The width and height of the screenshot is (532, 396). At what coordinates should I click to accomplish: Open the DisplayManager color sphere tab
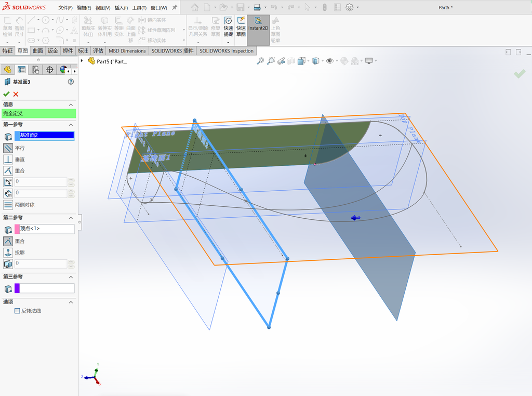pos(63,70)
